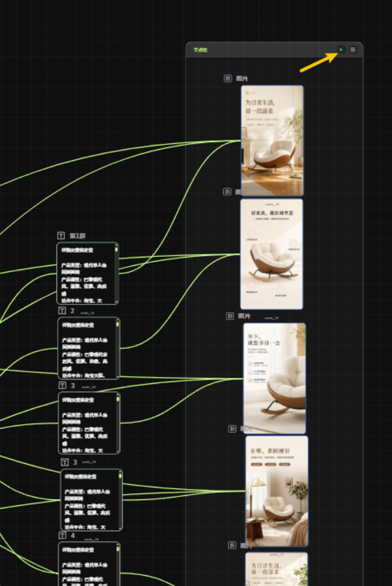392x586 pixels.
Task: Select the 好家具 rocking chair detail poster
Action: tap(271, 254)
